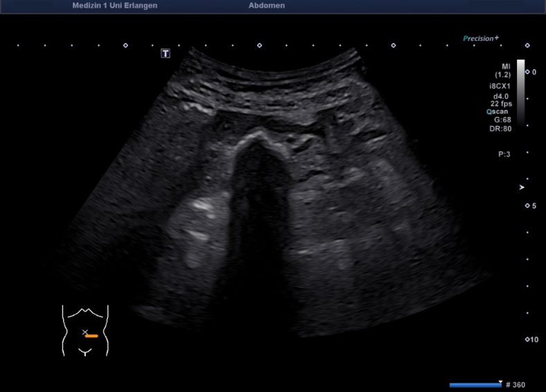
Task: Click the grayscale map bar
Action: [x=520, y=90]
